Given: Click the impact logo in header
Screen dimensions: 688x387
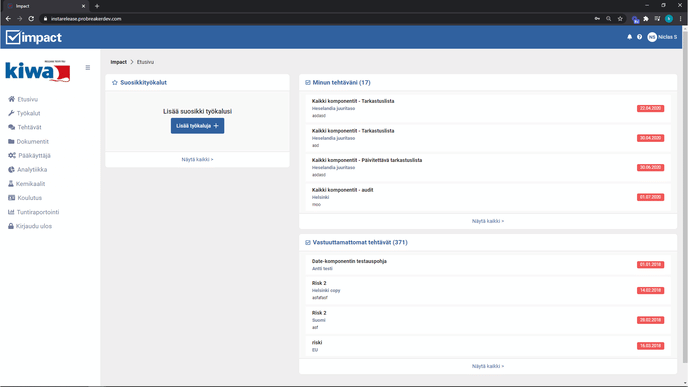Looking at the screenshot, I should pyautogui.click(x=34, y=37).
